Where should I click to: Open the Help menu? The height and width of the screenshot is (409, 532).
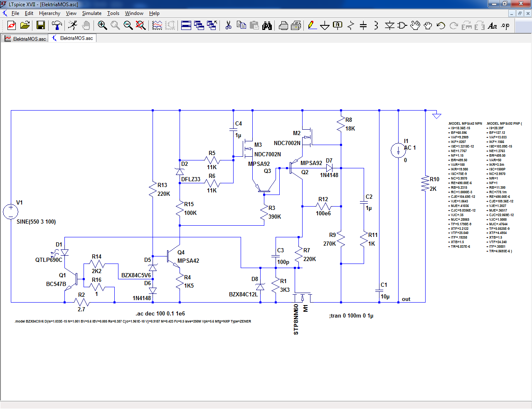pyautogui.click(x=154, y=13)
